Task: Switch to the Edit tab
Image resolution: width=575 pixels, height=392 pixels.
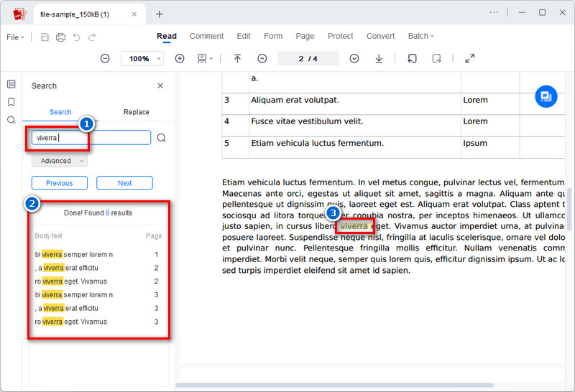Action: [244, 36]
